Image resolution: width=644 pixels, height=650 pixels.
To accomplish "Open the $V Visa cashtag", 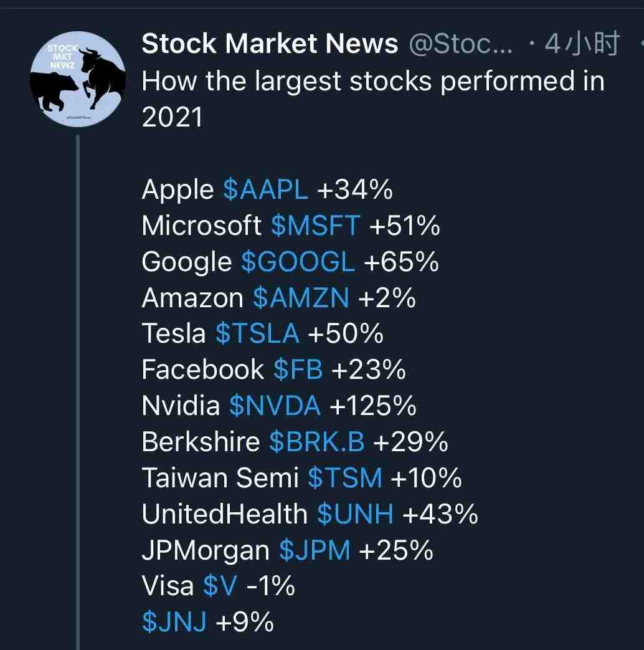I will tap(220, 586).
